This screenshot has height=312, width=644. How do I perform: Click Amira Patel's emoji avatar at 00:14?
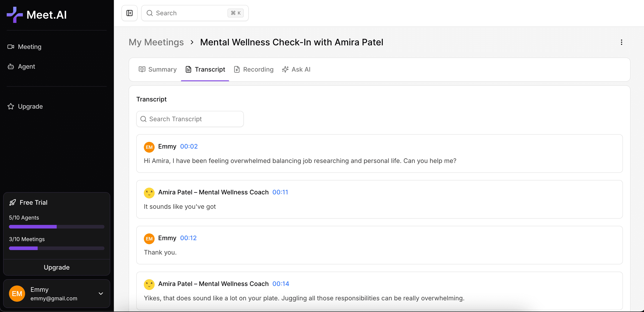tap(149, 284)
